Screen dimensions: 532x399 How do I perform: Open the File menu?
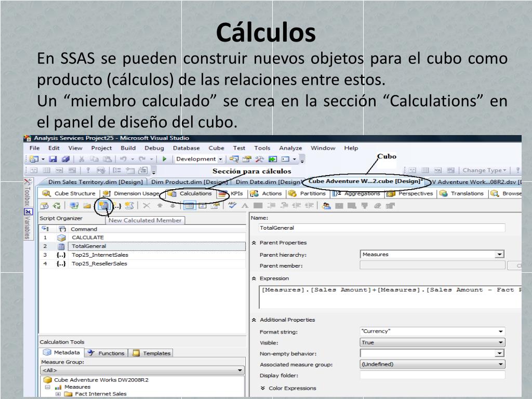[x=35, y=148]
